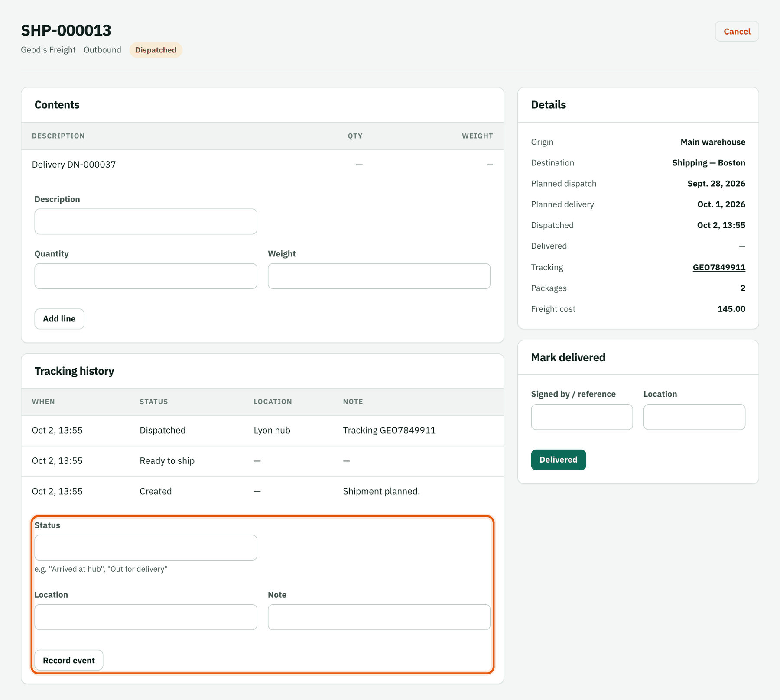Focus the tracking history Location input

[146, 617]
